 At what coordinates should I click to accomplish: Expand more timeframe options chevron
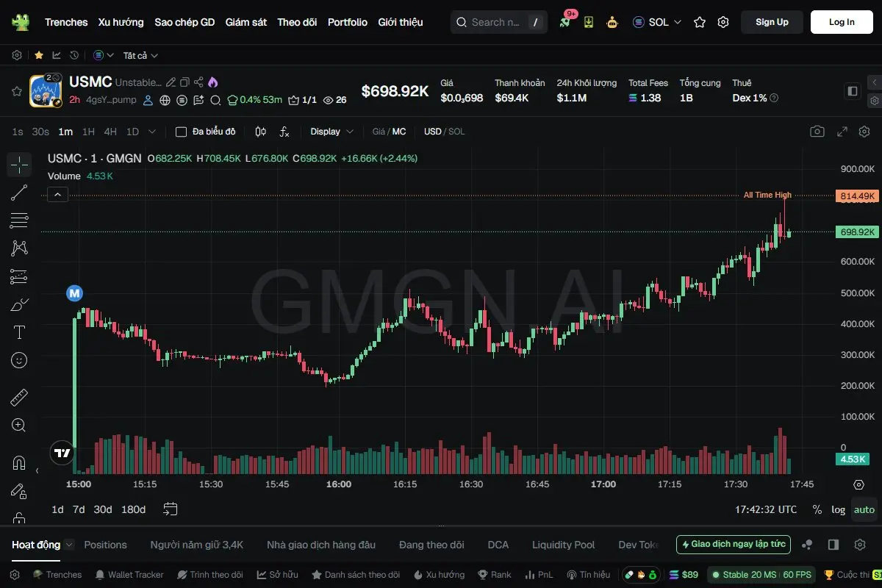coord(152,132)
